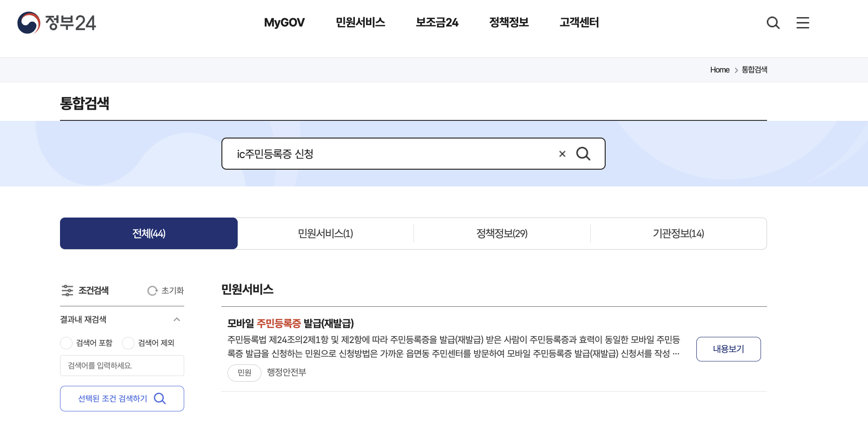Image resolution: width=868 pixels, height=423 pixels.
Task: Open the 고객센터 menu
Action: coord(579,22)
